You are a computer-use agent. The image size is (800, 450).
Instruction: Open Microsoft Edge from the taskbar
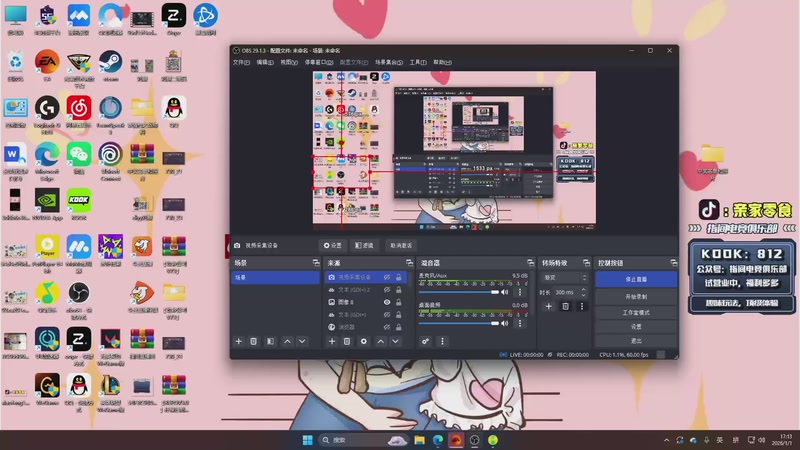click(438, 440)
